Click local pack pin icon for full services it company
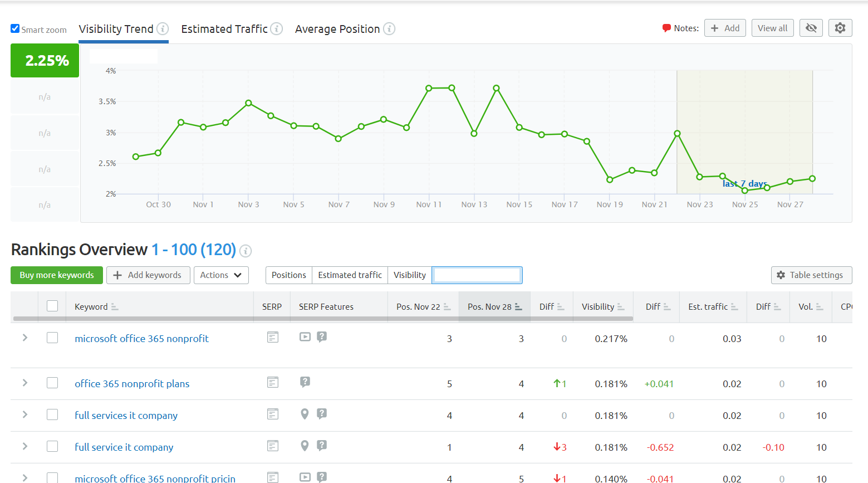The width and height of the screenshot is (868, 483). click(x=305, y=414)
